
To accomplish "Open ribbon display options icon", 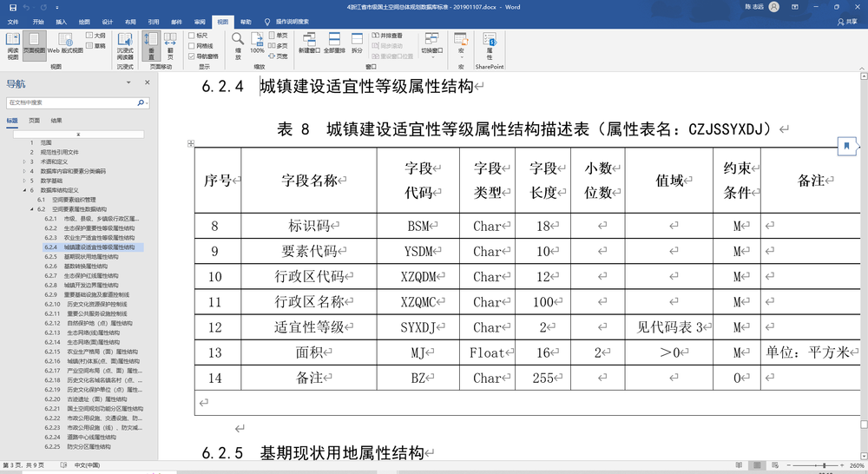I will (795, 7).
